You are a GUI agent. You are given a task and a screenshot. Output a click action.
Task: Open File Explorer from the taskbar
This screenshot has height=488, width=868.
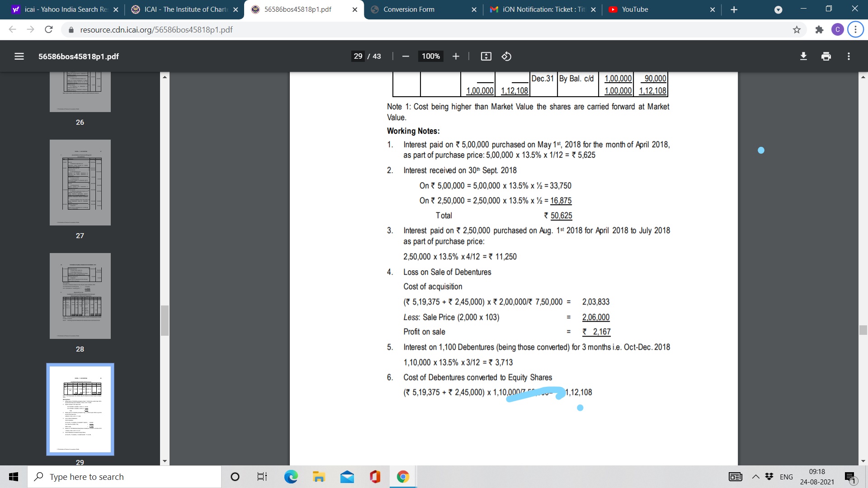[x=319, y=477]
